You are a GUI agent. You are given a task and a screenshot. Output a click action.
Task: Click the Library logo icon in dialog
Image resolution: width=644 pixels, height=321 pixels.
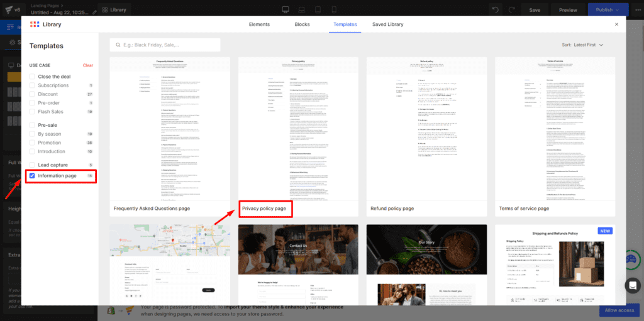(35, 24)
